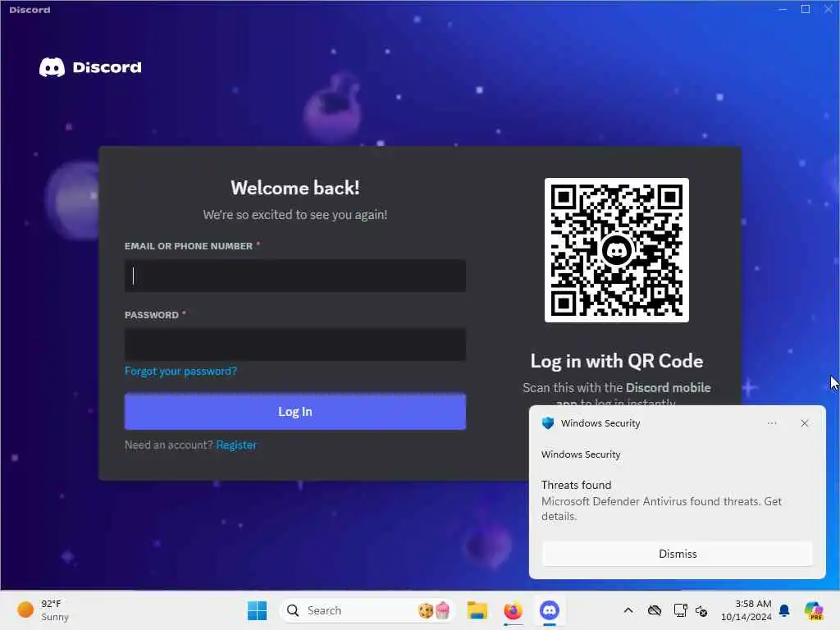
Task: Open the Forgot your password link
Action: coord(180,371)
